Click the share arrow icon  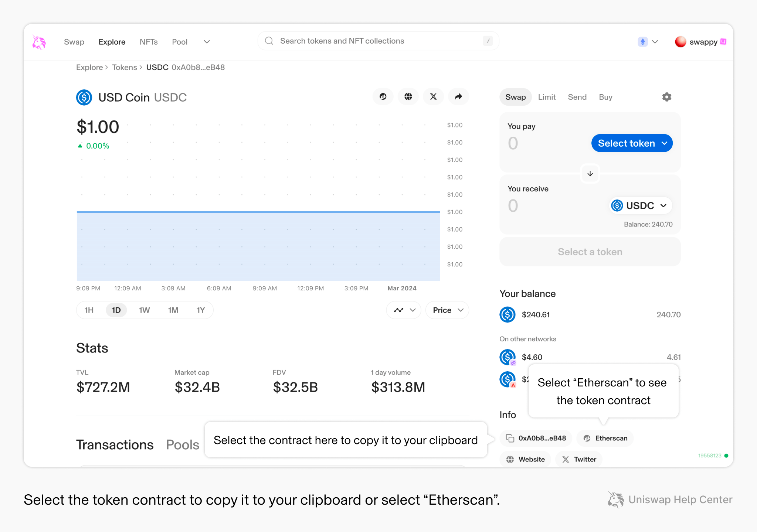pos(458,97)
